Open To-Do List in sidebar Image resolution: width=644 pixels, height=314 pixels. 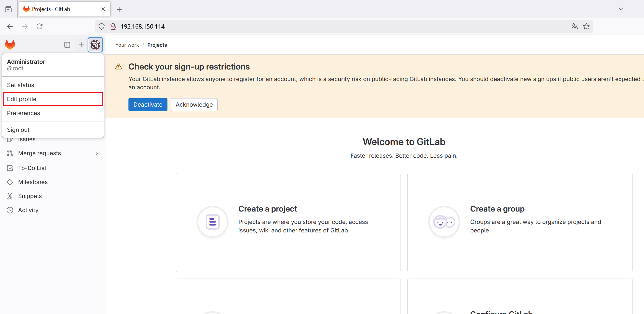click(53, 168)
